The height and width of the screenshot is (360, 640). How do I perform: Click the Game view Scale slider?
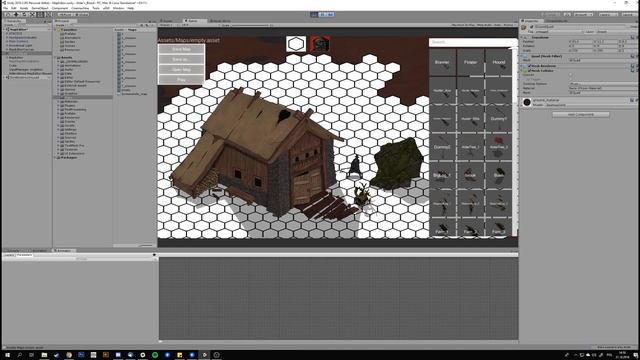[251, 25]
